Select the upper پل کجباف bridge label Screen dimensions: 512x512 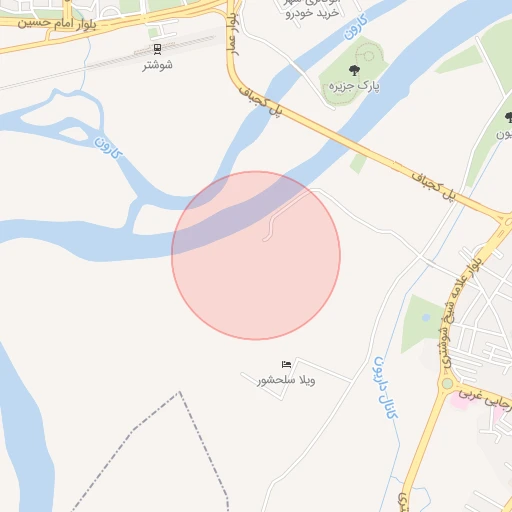(261, 101)
